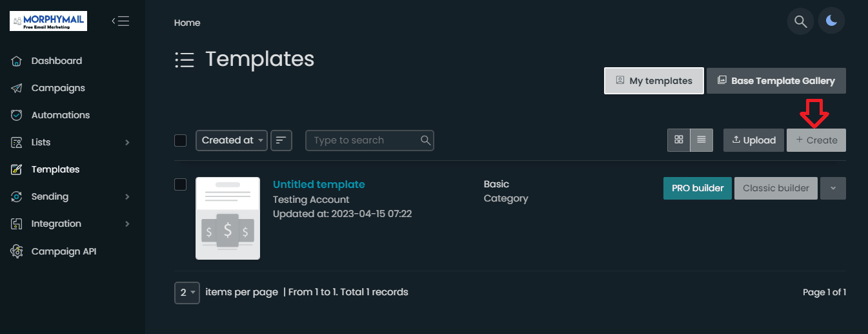
Task: Click the sort direction icon
Action: pos(281,140)
